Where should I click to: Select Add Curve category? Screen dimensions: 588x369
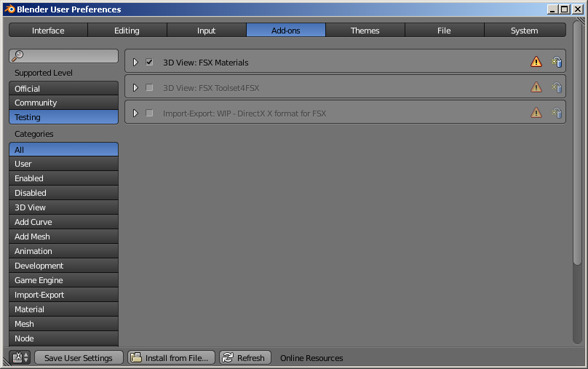[63, 222]
